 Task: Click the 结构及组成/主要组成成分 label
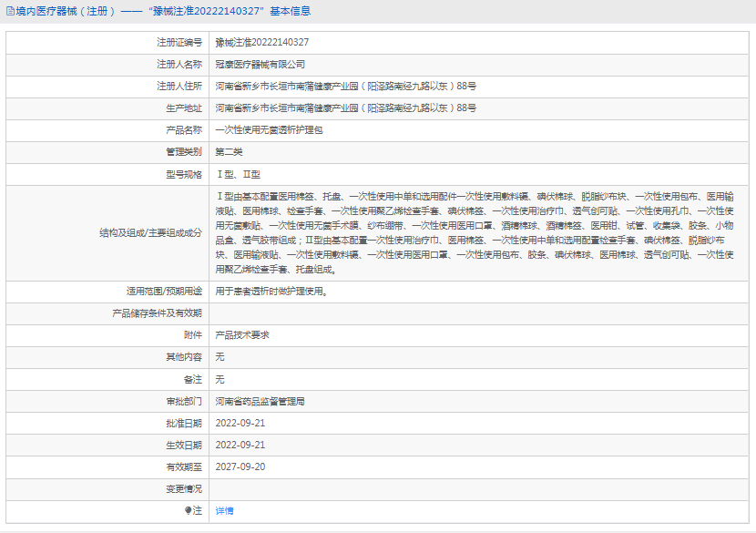click(x=151, y=233)
